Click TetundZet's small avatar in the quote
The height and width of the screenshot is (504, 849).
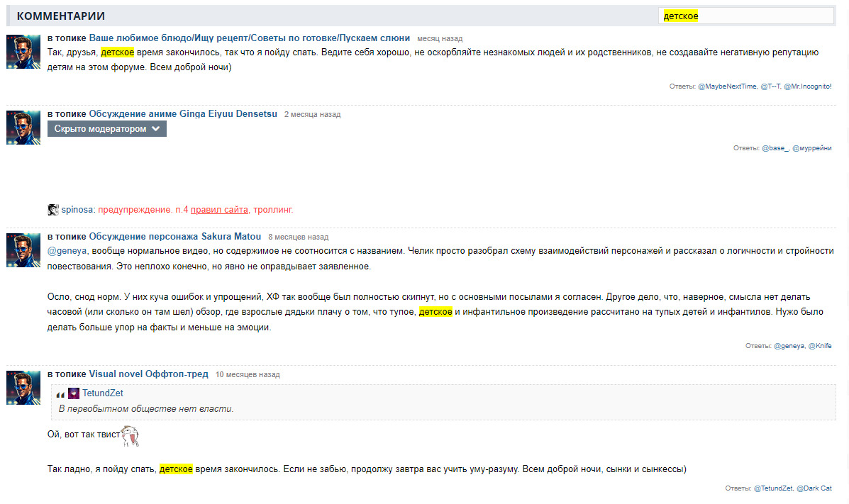(x=74, y=393)
